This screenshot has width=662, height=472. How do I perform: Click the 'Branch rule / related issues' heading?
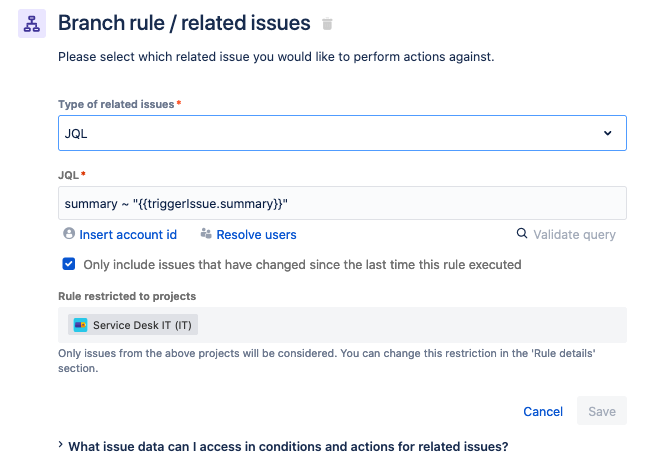[x=184, y=23]
